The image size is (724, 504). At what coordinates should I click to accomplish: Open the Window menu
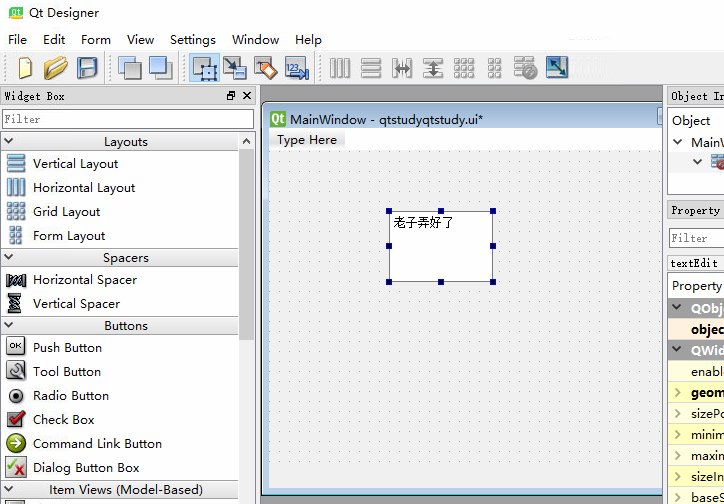[x=255, y=40]
